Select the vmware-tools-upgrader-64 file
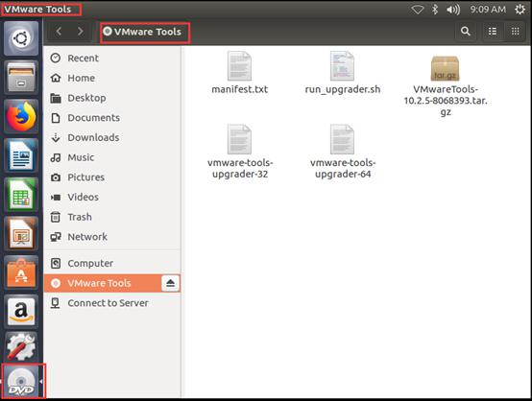Image resolution: width=532 pixels, height=401 pixels. click(343, 152)
